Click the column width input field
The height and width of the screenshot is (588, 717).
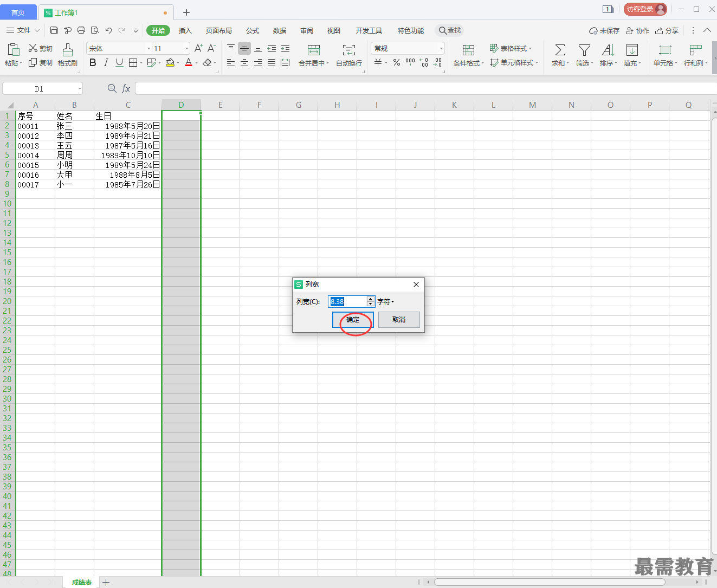click(x=347, y=301)
